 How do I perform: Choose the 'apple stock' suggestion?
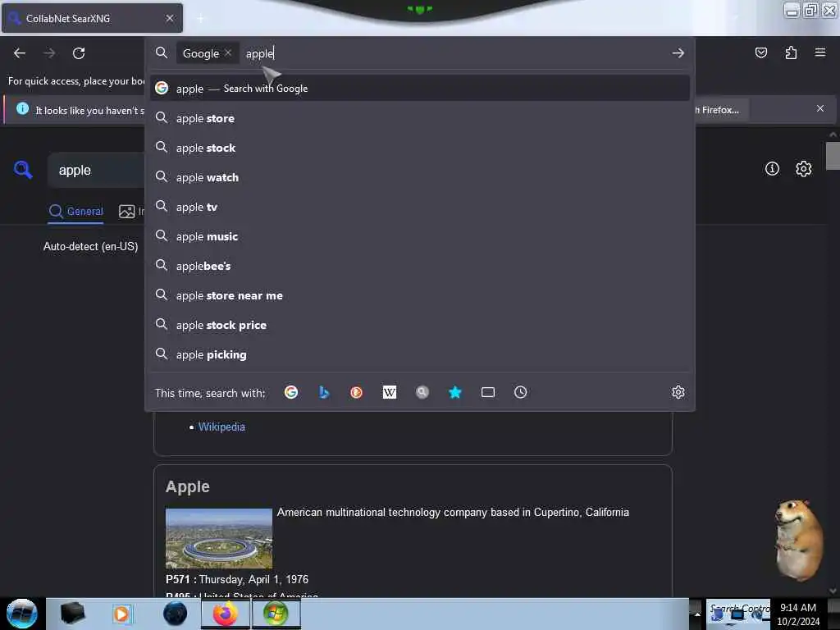(419, 148)
